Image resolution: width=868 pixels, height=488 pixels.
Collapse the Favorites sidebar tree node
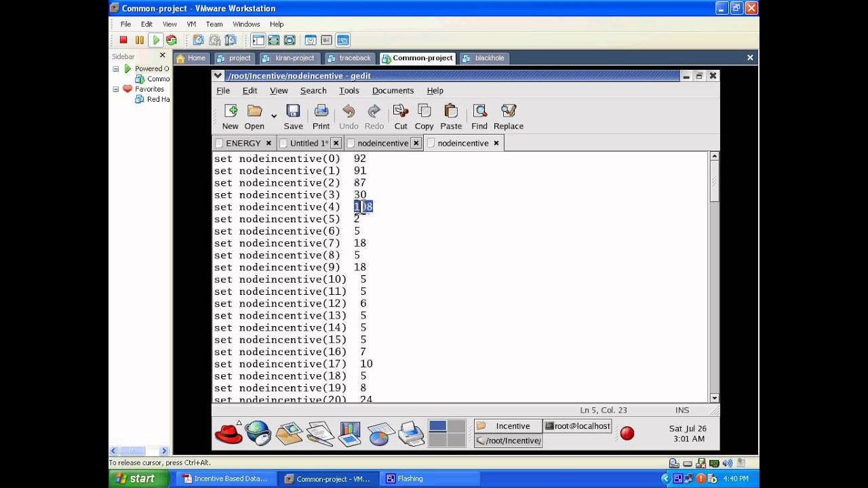click(x=116, y=89)
